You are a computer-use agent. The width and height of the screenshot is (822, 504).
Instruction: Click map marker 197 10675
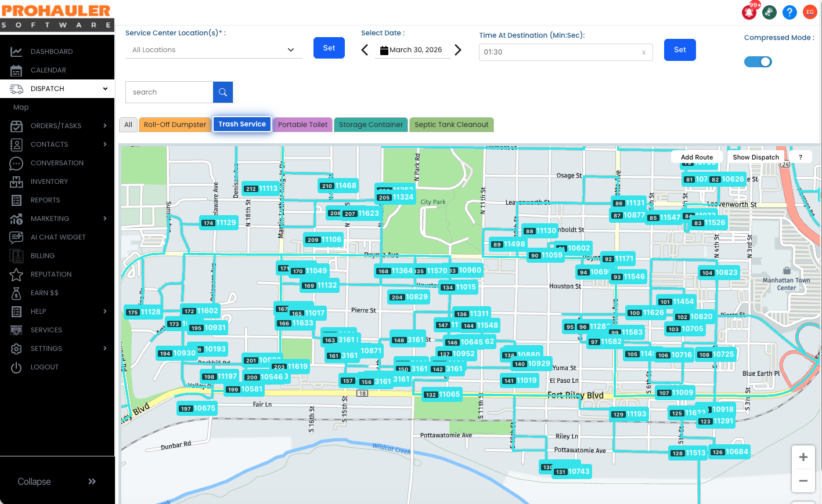[197, 409]
